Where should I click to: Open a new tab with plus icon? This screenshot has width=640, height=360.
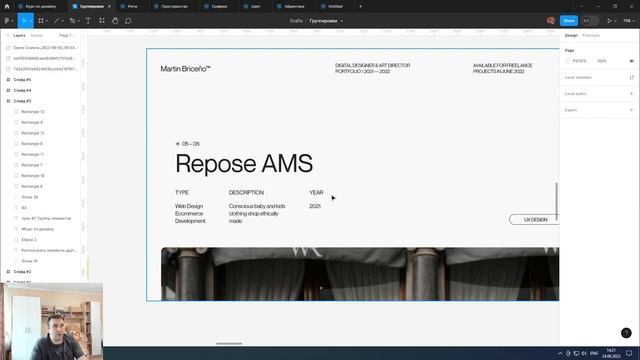point(360,6)
